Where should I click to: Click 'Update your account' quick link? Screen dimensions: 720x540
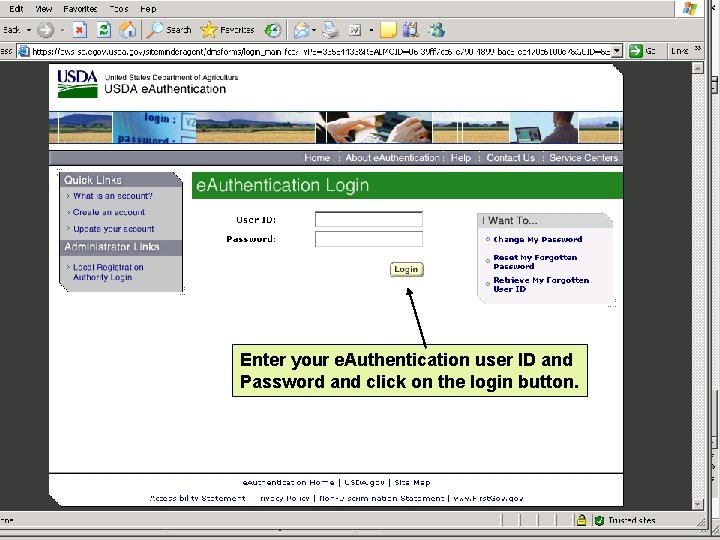[x=113, y=229]
